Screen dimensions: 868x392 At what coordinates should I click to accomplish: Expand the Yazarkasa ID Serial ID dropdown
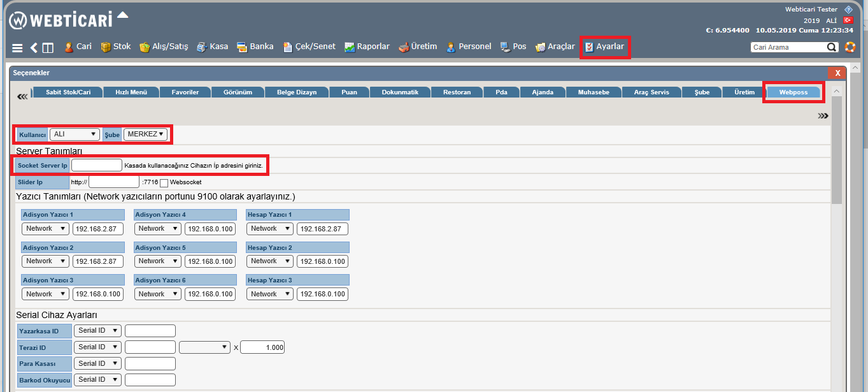[97, 331]
